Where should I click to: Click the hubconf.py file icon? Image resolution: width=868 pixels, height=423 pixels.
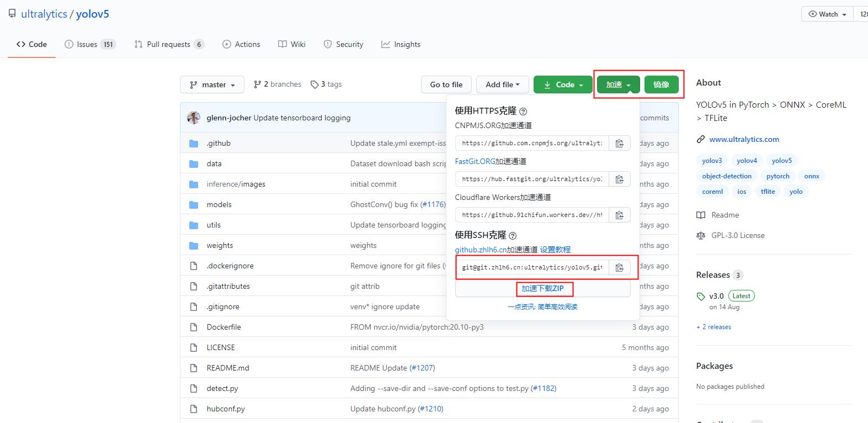coord(194,409)
